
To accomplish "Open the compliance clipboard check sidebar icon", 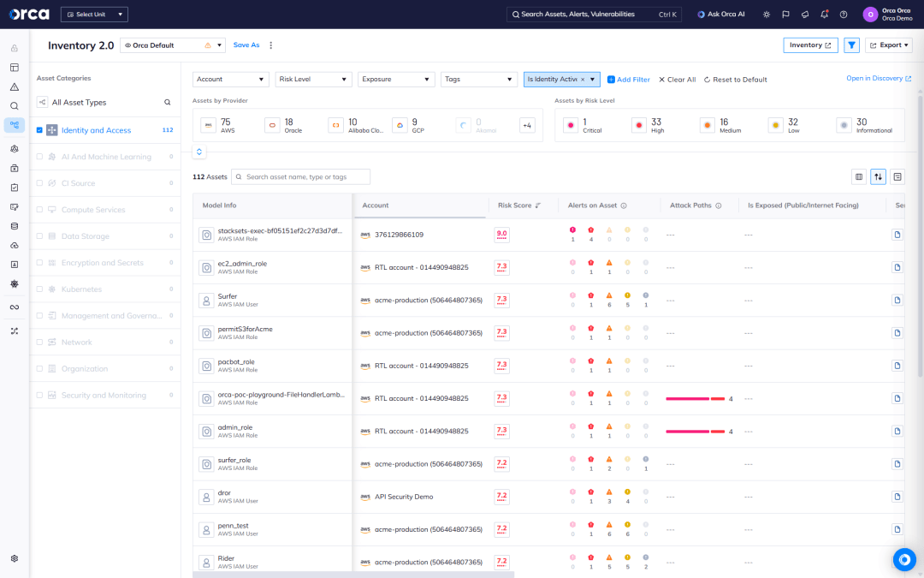I will click(15, 188).
